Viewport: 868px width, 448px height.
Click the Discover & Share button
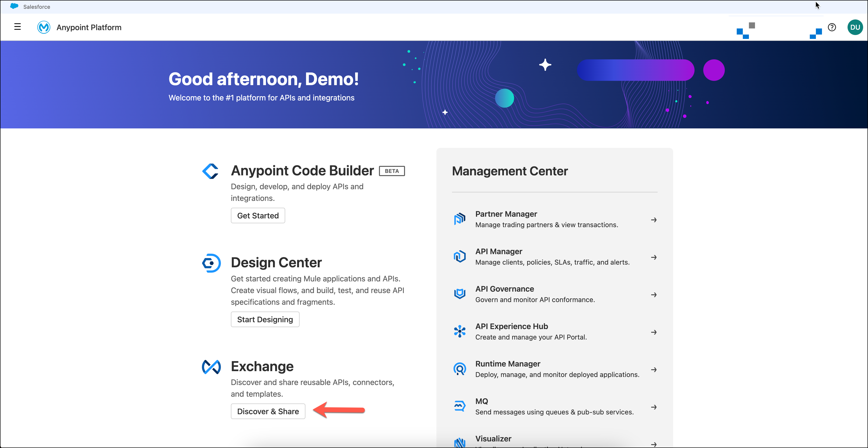click(268, 411)
